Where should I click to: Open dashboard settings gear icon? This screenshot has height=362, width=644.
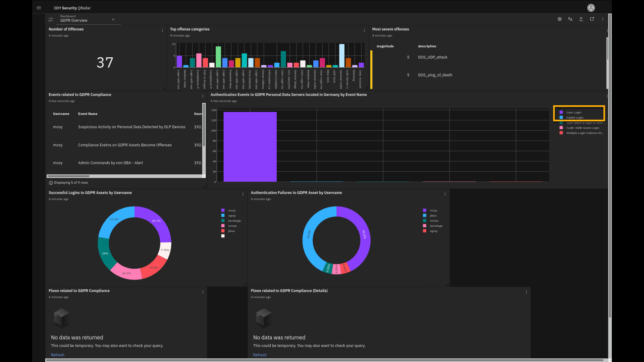tap(559, 19)
